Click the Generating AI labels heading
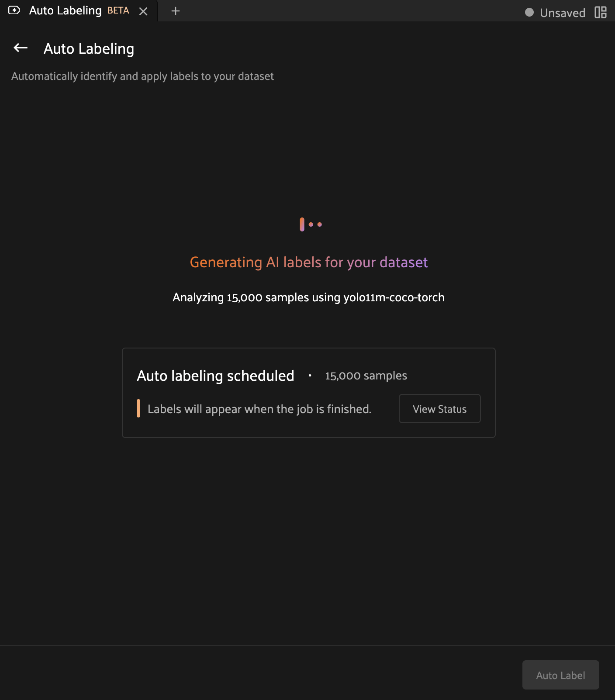The height and width of the screenshot is (700, 615). click(308, 262)
